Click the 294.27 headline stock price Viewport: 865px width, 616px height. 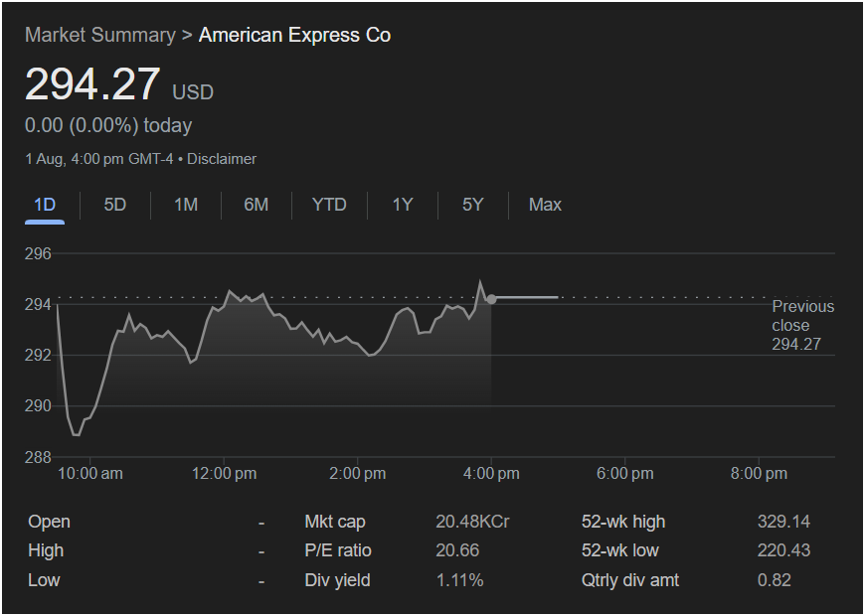(92, 85)
